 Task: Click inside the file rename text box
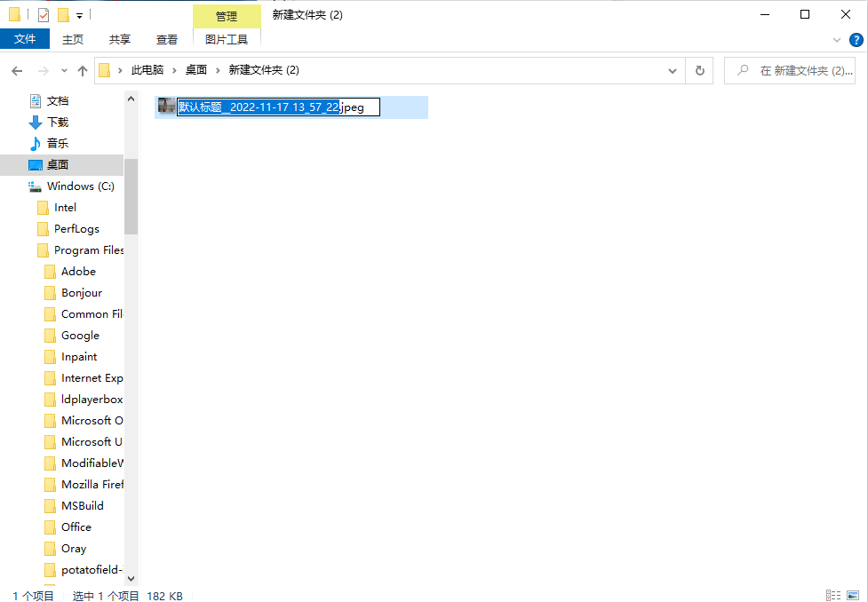(x=278, y=107)
